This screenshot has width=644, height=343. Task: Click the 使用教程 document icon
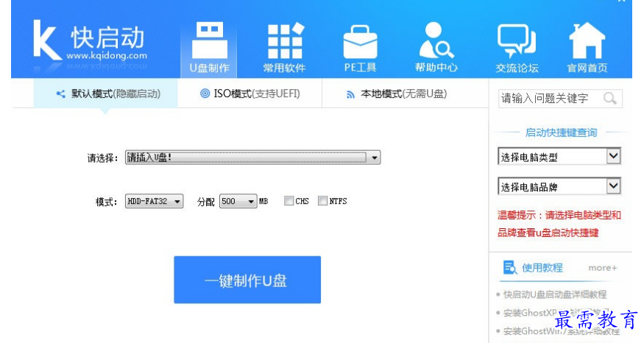[x=510, y=267]
